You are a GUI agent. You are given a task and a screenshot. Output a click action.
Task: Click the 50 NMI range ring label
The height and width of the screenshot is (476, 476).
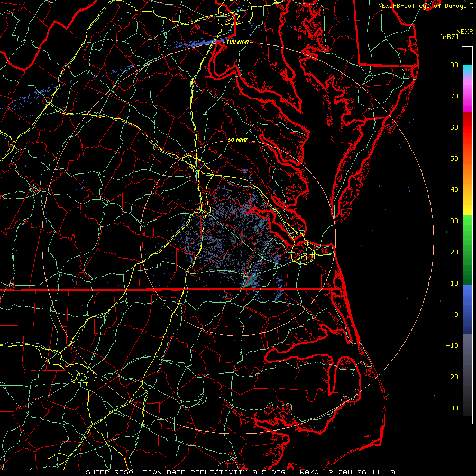(237, 140)
